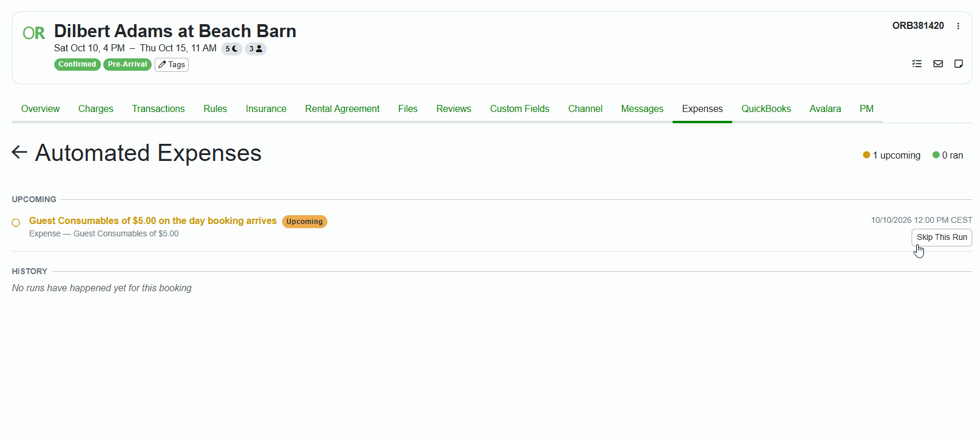Screen dimensions: 980x438
Task: Open the three-dot booking options menu
Action: (958, 26)
